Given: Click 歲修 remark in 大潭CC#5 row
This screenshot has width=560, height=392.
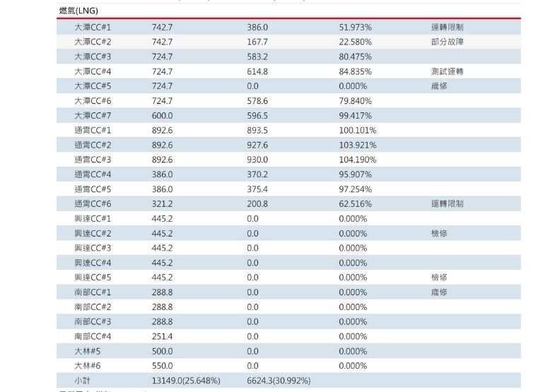Looking at the screenshot, I should pyautogui.click(x=439, y=86).
